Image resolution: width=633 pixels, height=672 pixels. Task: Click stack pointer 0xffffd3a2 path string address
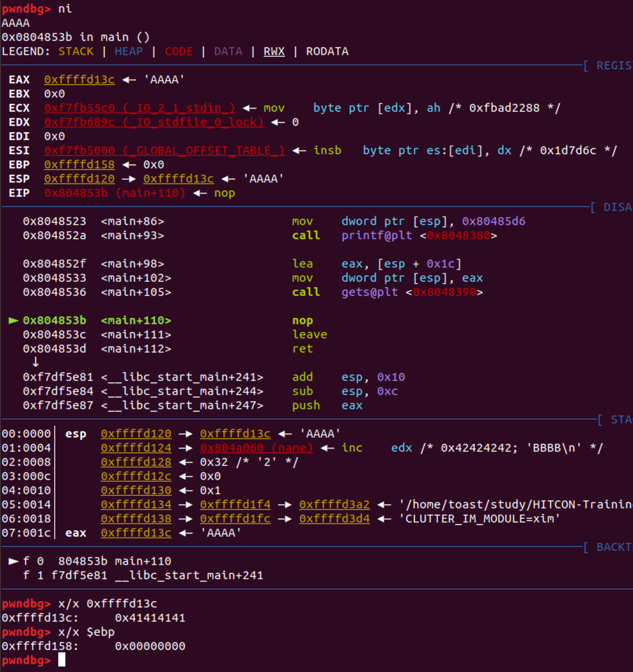[x=334, y=504]
